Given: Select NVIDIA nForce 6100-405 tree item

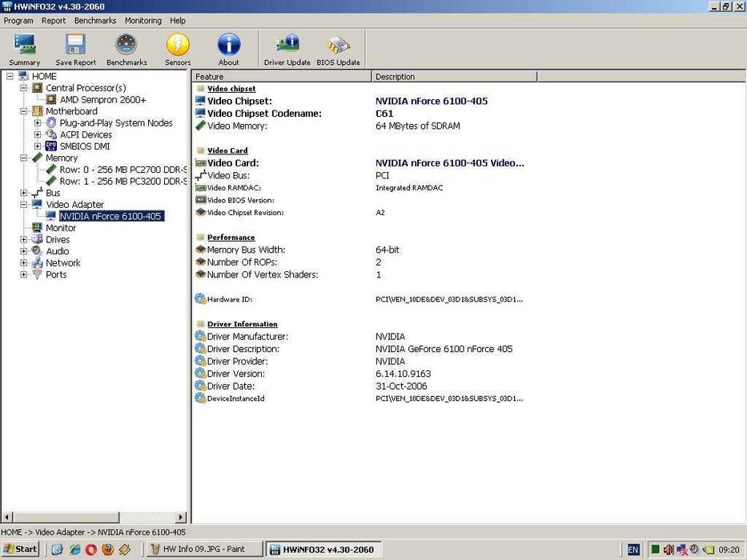Looking at the screenshot, I should tap(111, 216).
